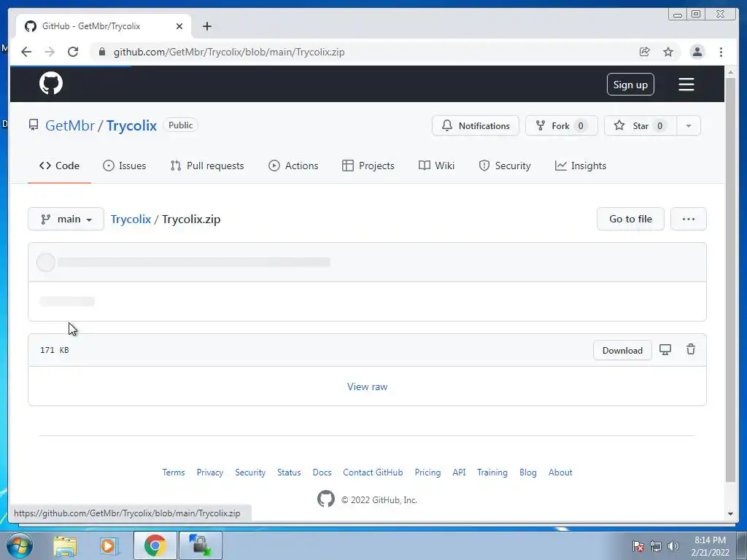Open the About footer link
Viewport: 747px width, 560px height.
[560, 472]
